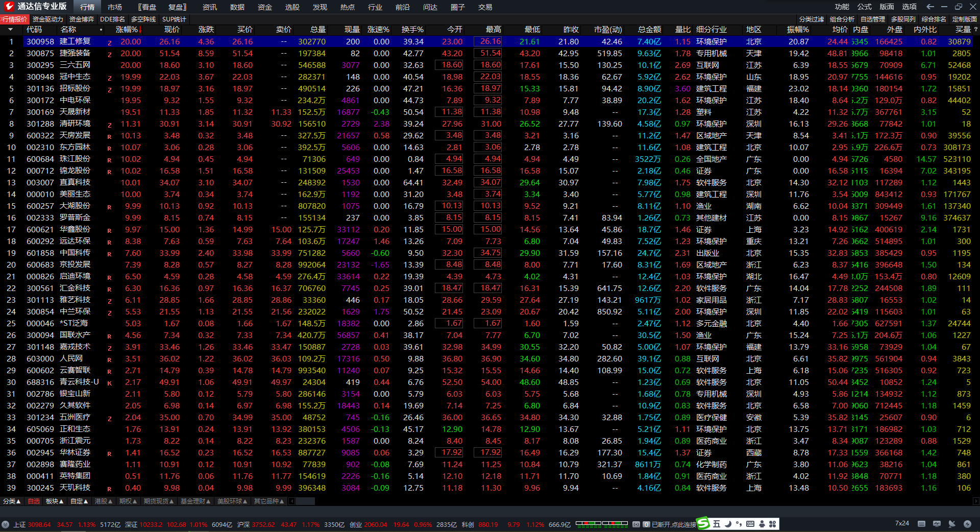Click the 创业 index value 2060.04
980x532 pixels.
[x=376, y=524]
